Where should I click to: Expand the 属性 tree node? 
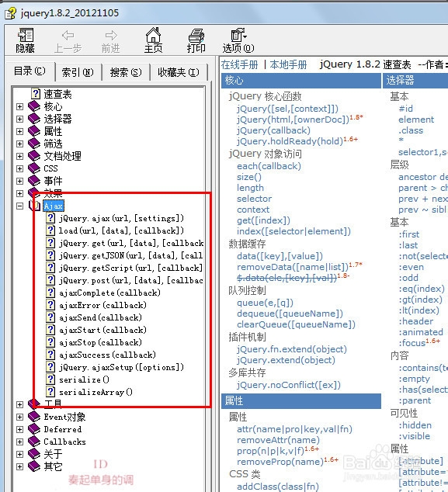(19, 131)
